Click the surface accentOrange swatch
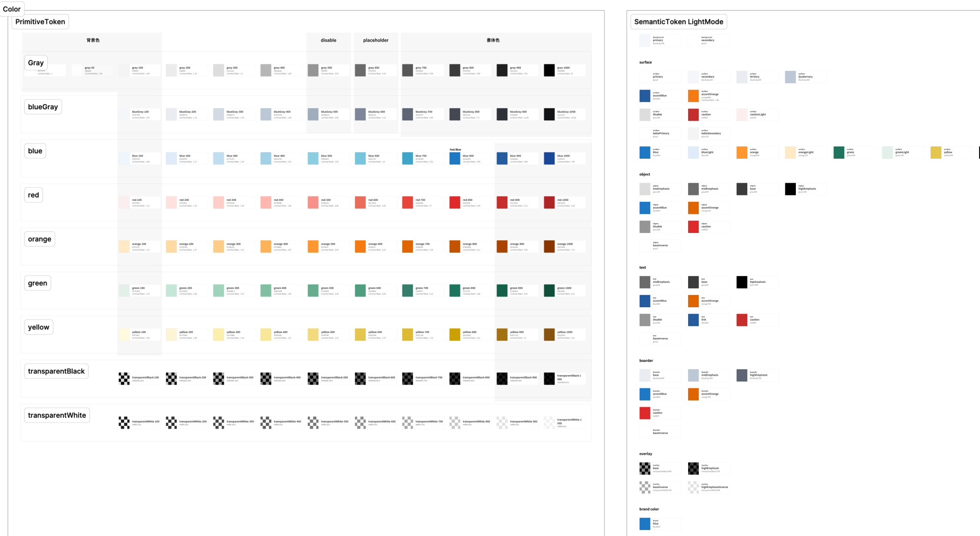The height and width of the screenshot is (536, 980). pos(693,96)
